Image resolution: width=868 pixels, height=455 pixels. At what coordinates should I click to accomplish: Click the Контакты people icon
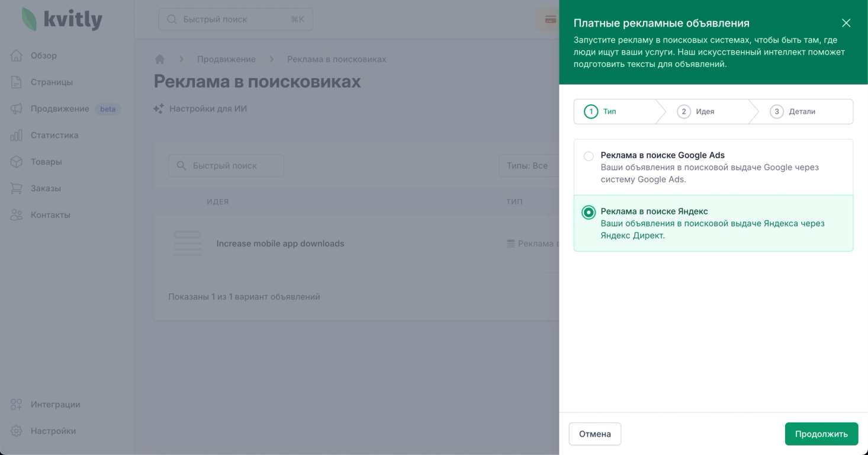[17, 215]
